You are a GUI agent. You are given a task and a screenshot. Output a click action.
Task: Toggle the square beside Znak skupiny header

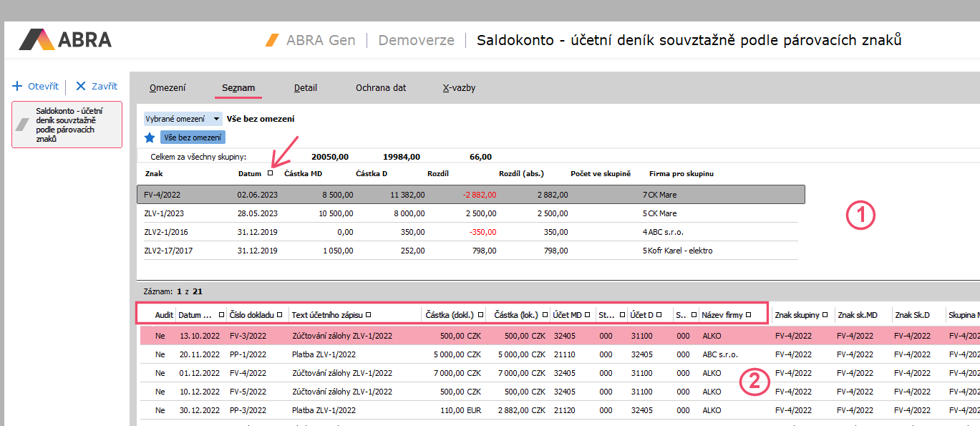click(x=825, y=314)
